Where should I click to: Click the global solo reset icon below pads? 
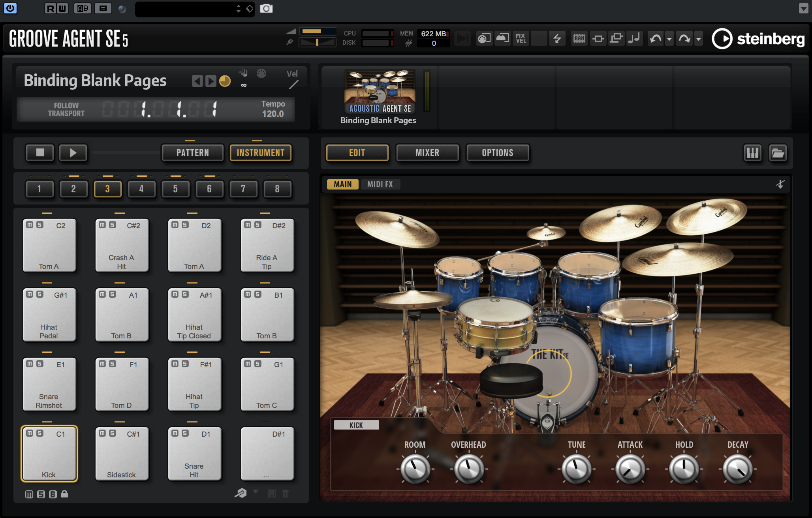[x=41, y=494]
